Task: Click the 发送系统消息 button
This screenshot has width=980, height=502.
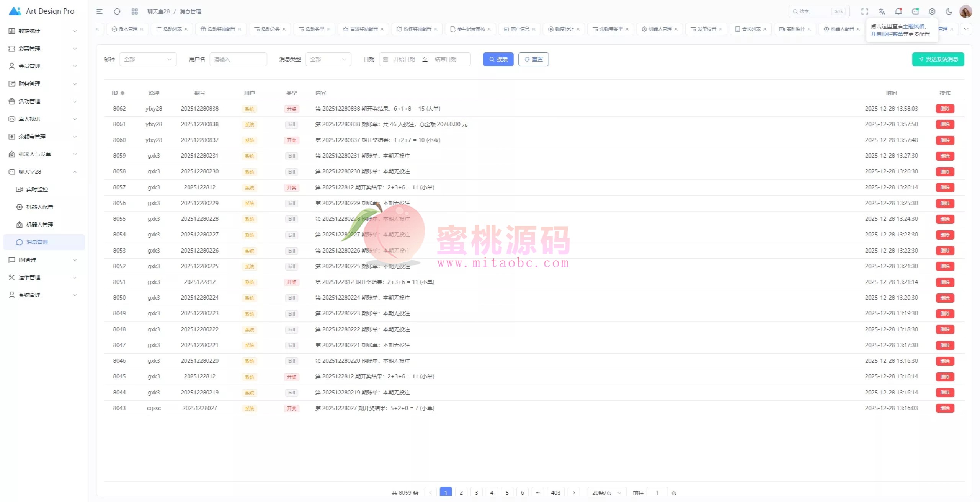Action: 938,59
